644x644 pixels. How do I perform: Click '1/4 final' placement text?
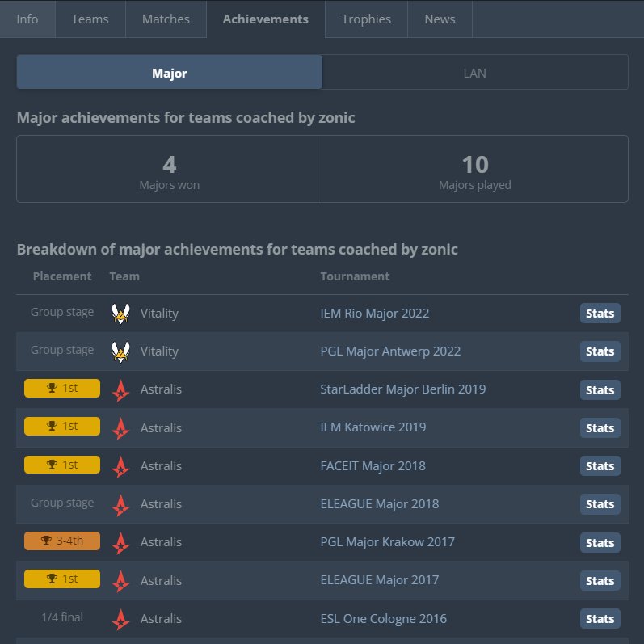click(62, 617)
